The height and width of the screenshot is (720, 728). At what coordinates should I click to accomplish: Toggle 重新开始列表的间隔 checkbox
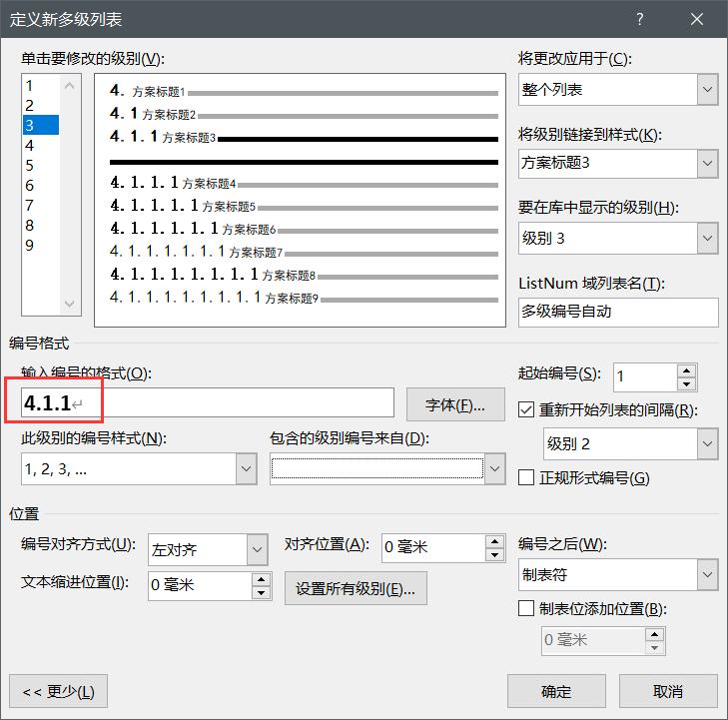(x=527, y=409)
